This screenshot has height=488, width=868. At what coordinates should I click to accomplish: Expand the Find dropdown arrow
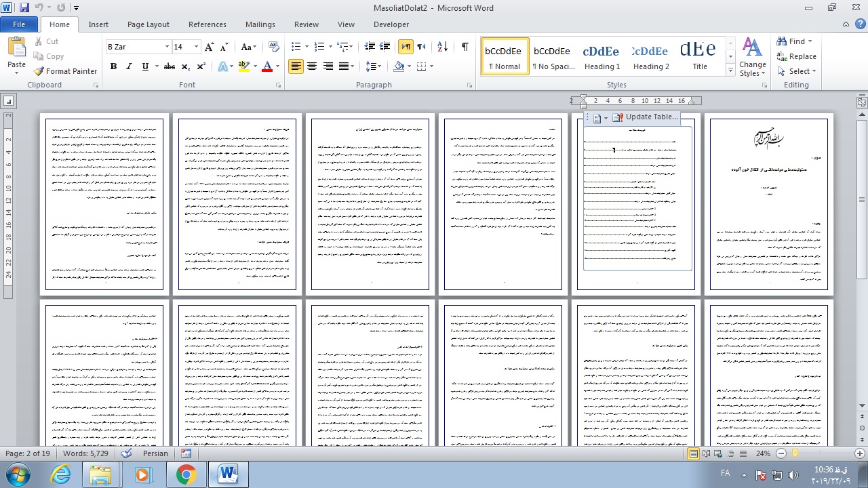pyautogui.click(x=810, y=41)
